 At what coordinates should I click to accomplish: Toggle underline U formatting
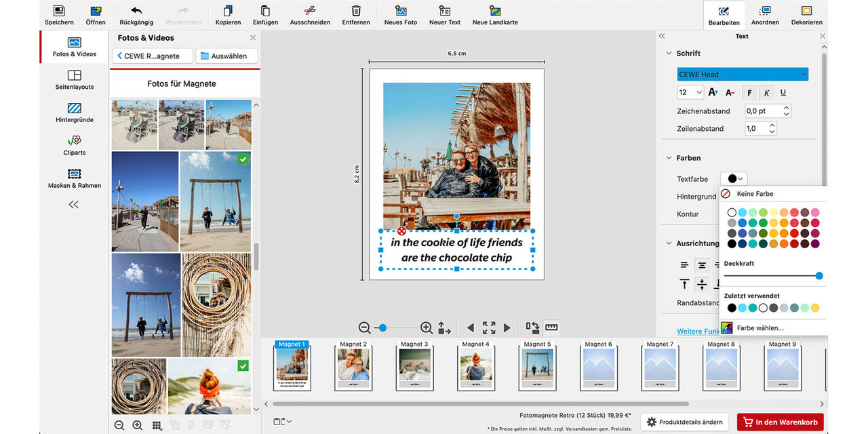point(783,93)
